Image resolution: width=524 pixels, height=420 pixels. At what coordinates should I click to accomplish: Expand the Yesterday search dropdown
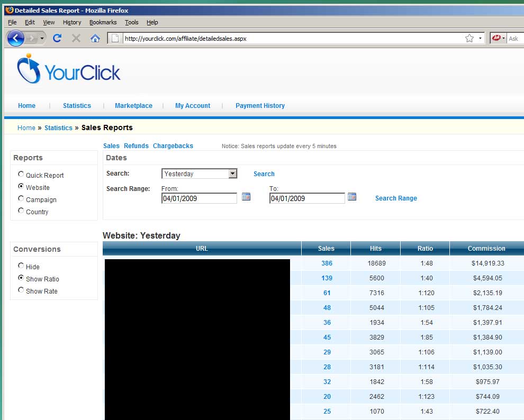point(232,174)
